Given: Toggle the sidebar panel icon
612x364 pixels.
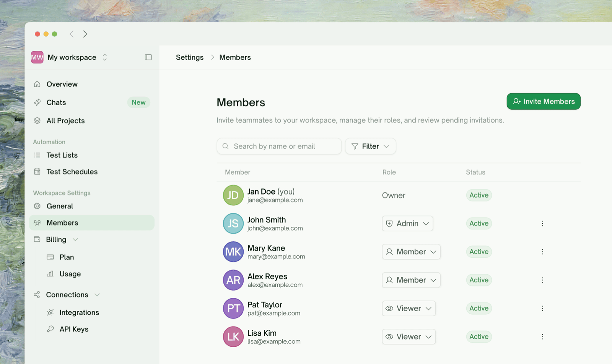Looking at the screenshot, I should click(x=148, y=57).
